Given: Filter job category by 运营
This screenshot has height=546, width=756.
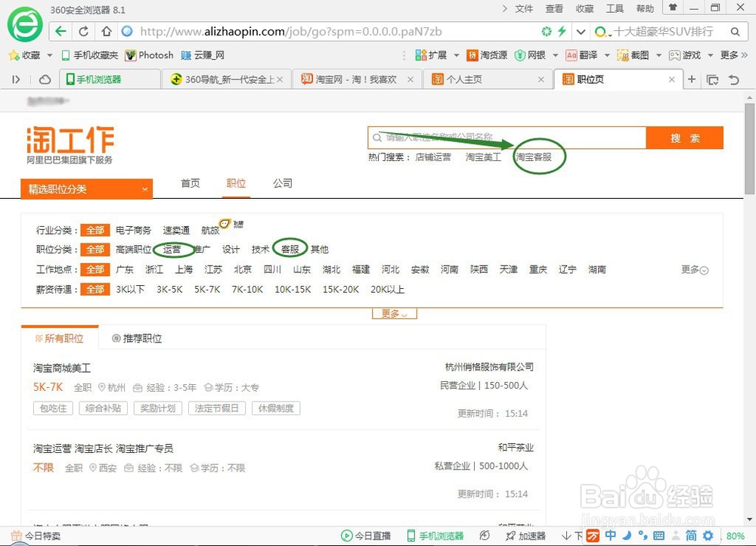Looking at the screenshot, I should click(172, 250).
